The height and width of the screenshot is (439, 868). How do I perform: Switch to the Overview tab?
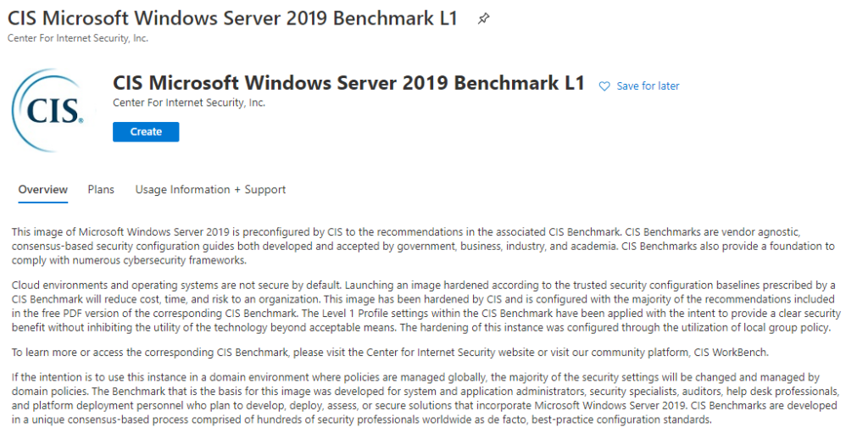point(42,189)
